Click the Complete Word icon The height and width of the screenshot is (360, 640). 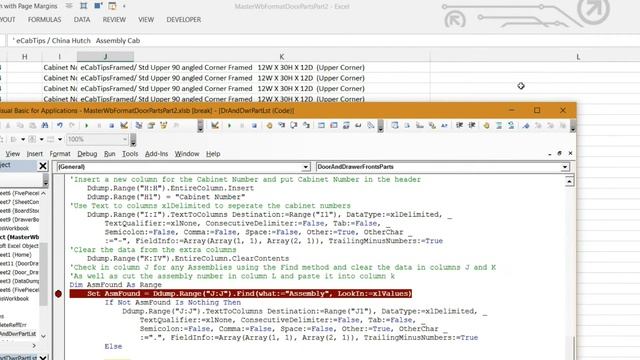click(444, 125)
